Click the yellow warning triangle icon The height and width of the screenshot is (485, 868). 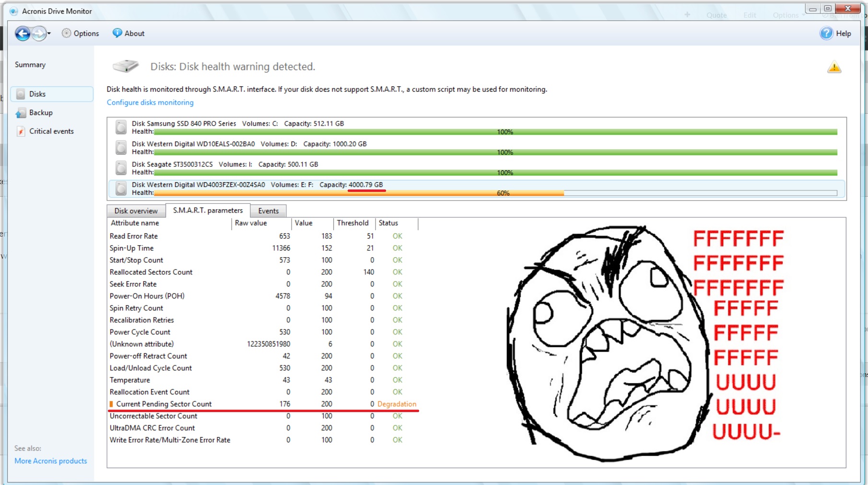click(x=834, y=68)
